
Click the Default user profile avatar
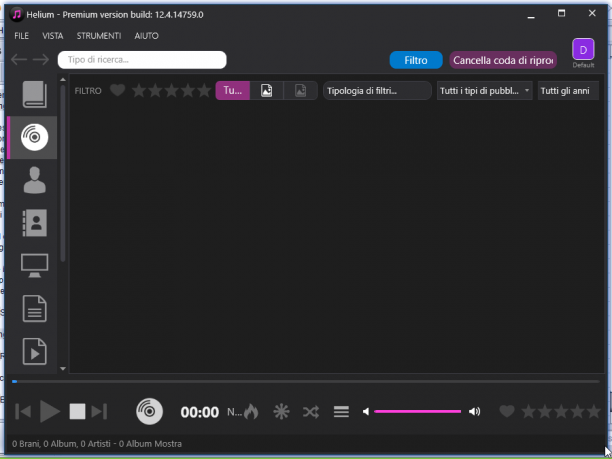[x=583, y=50]
